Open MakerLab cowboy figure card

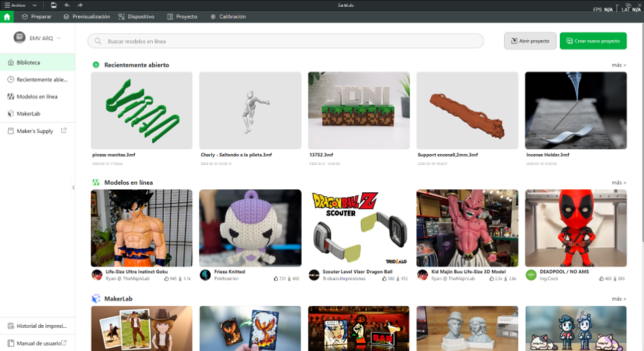(142, 329)
